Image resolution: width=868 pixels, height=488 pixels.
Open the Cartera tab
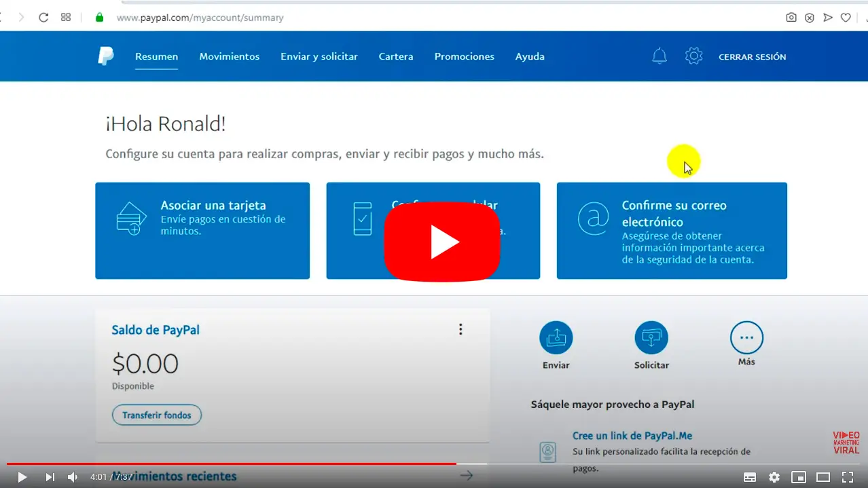396,56
